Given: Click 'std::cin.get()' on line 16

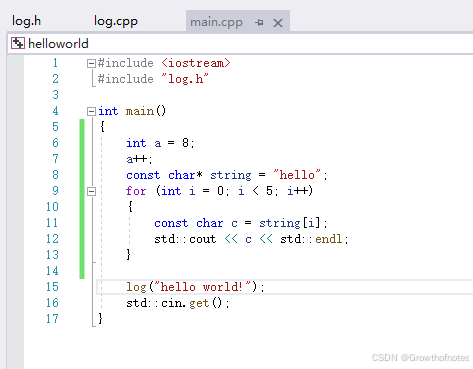Looking at the screenshot, I should point(174,303).
